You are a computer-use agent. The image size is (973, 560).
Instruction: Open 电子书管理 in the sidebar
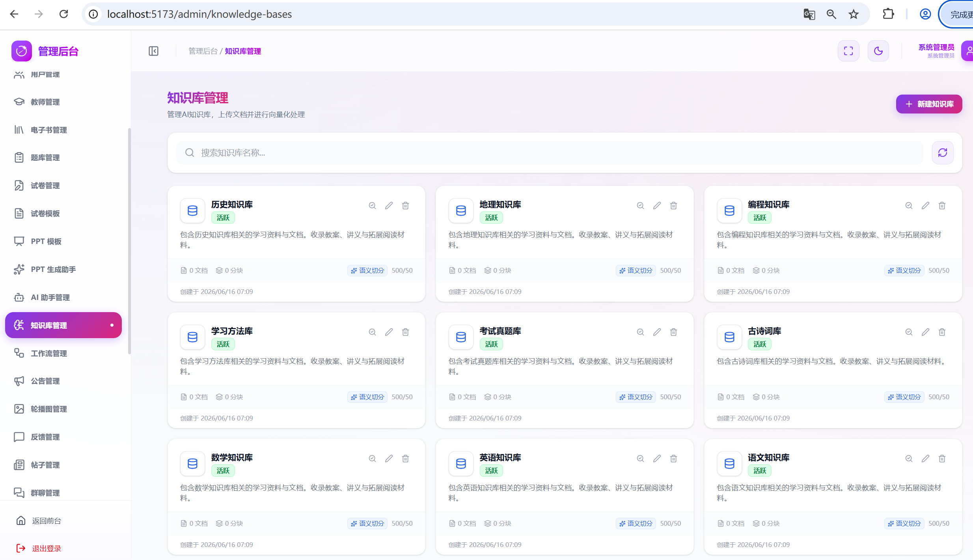63,130
